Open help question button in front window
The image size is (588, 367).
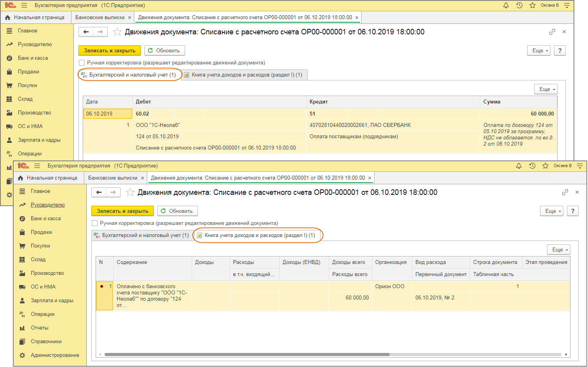click(573, 211)
